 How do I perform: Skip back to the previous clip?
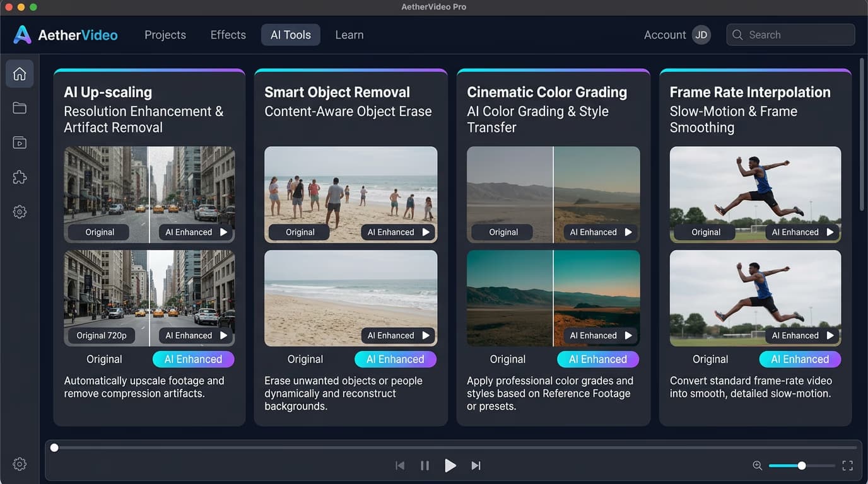pos(400,466)
